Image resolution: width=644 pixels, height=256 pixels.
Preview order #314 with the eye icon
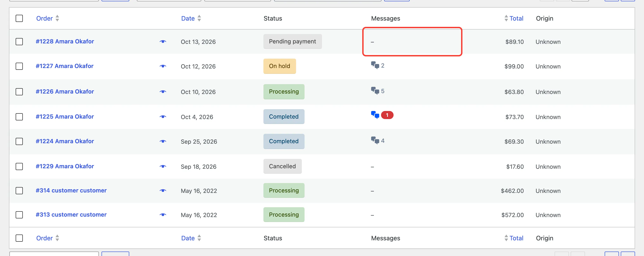click(x=163, y=191)
